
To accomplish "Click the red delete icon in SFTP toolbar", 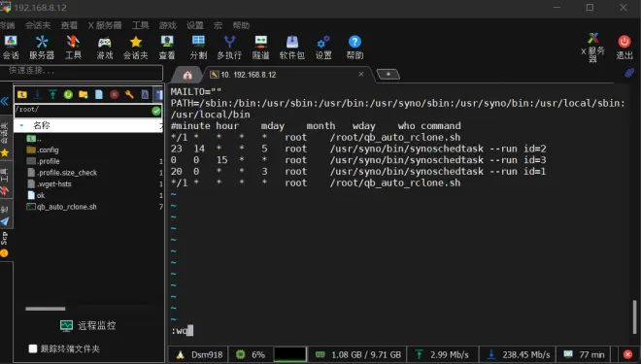I will (x=115, y=94).
